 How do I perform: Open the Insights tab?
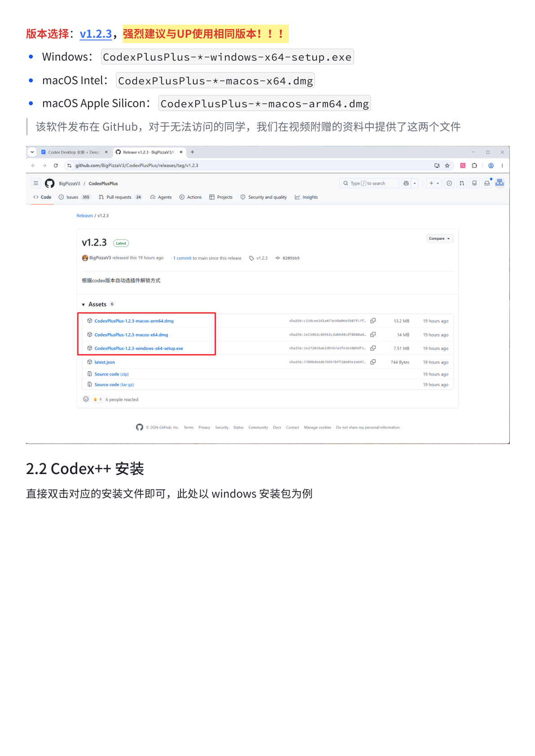306,197
